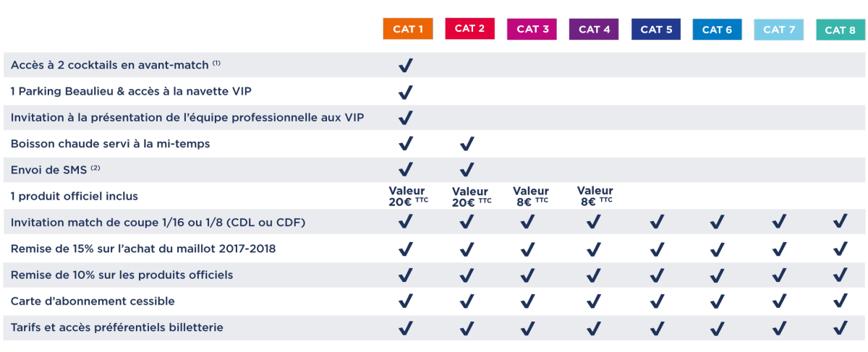Click the purple CAT 4 label
The image size is (868, 352).
(594, 30)
